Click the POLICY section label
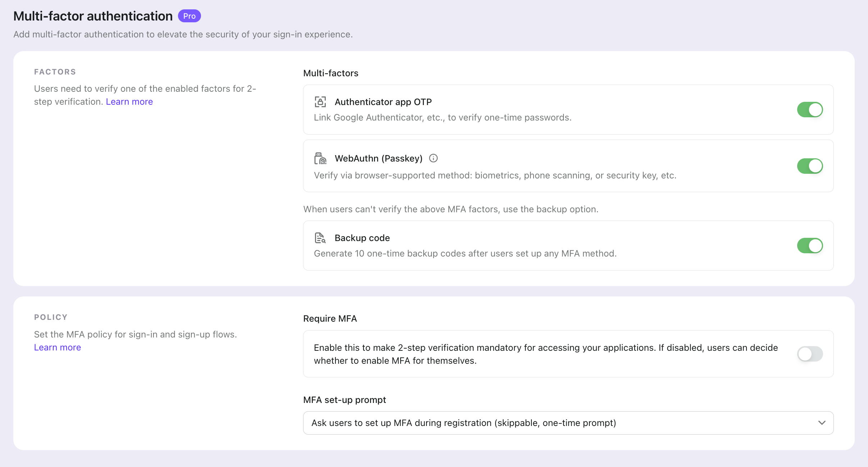868x467 pixels. coord(51,317)
